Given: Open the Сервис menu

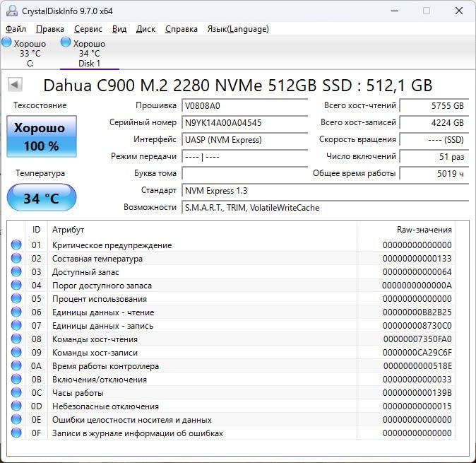Looking at the screenshot, I should [x=88, y=29].
